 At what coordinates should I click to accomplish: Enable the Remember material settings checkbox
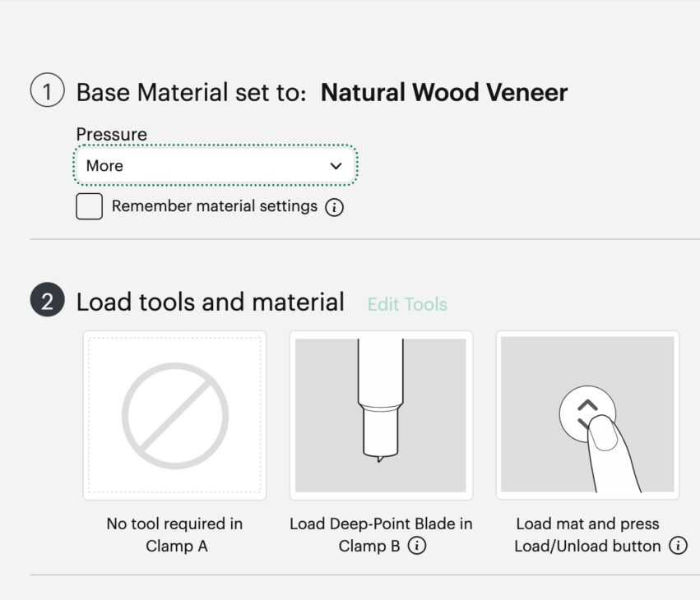click(89, 207)
